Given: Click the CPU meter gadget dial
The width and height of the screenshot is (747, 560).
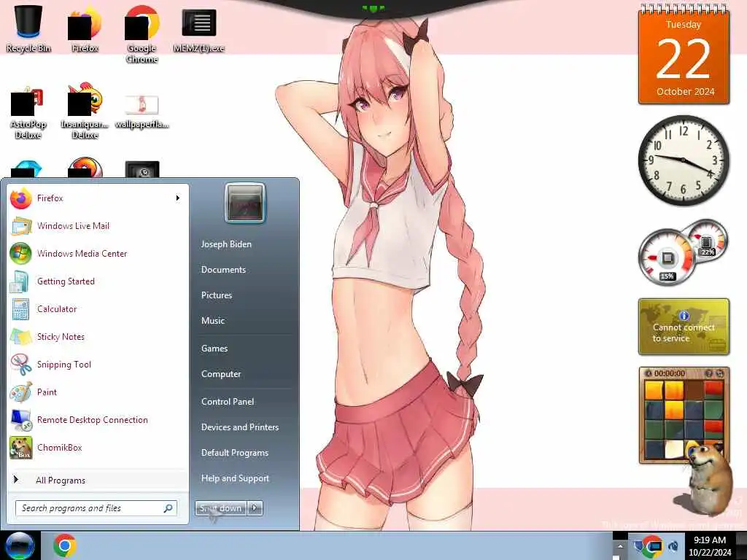Looking at the screenshot, I should coord(667,259).
